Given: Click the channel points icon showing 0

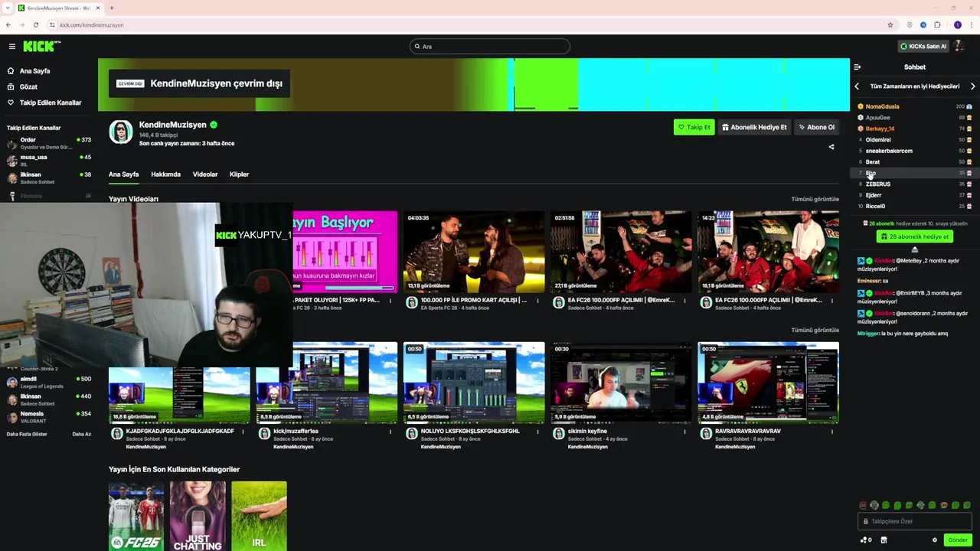Looking at the screenshot, I should pyautogui.click(x=866, y=540).
